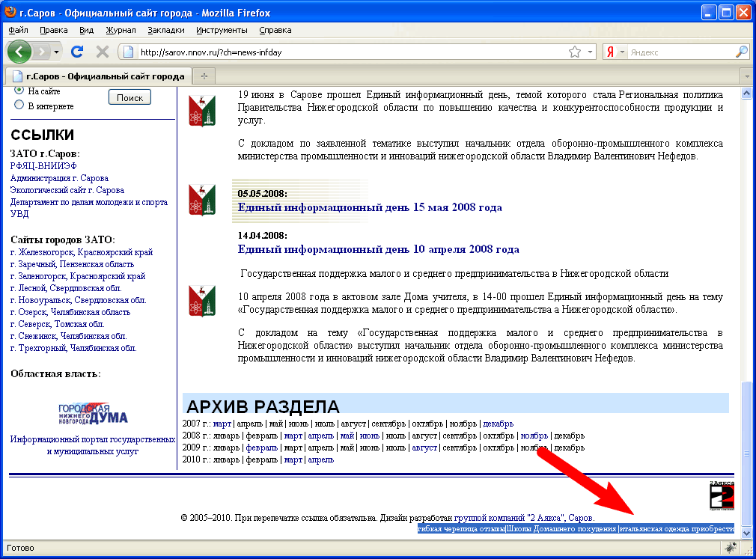Viewport: 756px width, 559px height.
Task: Click the page's vertical scrollbar down arrow
Action: [745, 531]
